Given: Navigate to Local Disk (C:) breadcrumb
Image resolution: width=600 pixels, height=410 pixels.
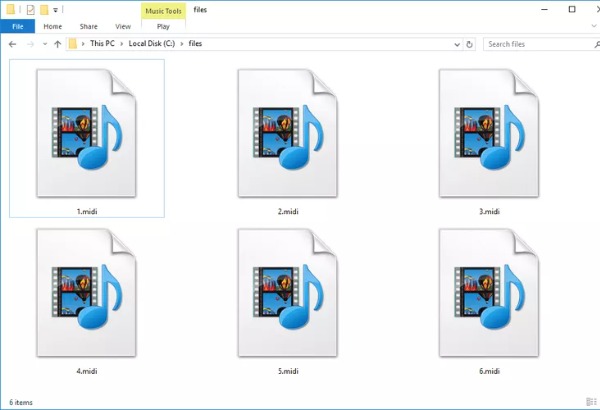Looking at the screenshot, I should pyautogui.click(x=152, y=44).
